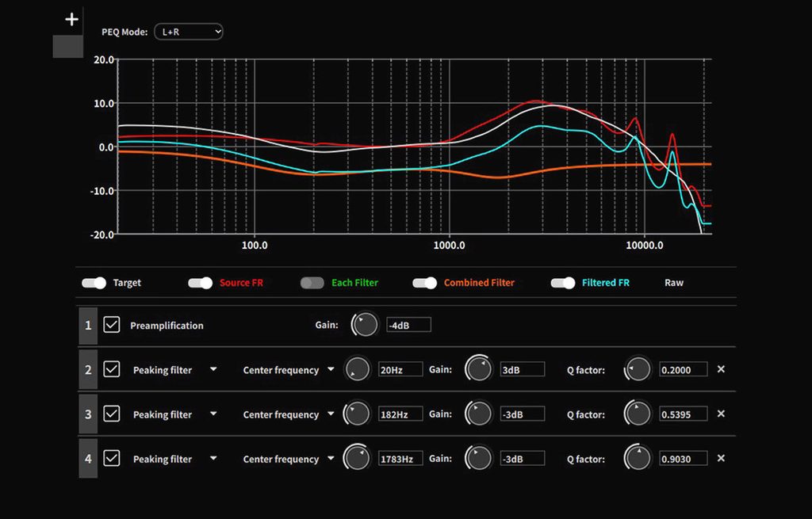Toggle off the Target curve switch
The width and height of the screenshot is (812, 519).
tap(94, 283)
